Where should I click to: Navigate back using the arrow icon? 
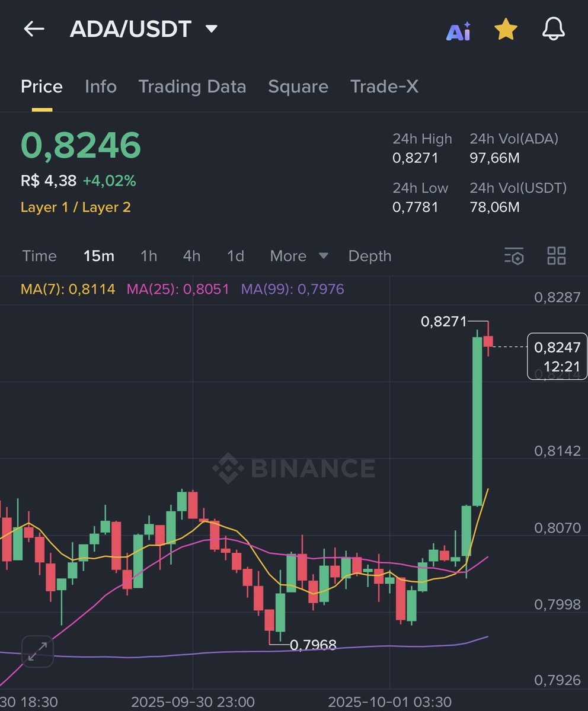34,28
